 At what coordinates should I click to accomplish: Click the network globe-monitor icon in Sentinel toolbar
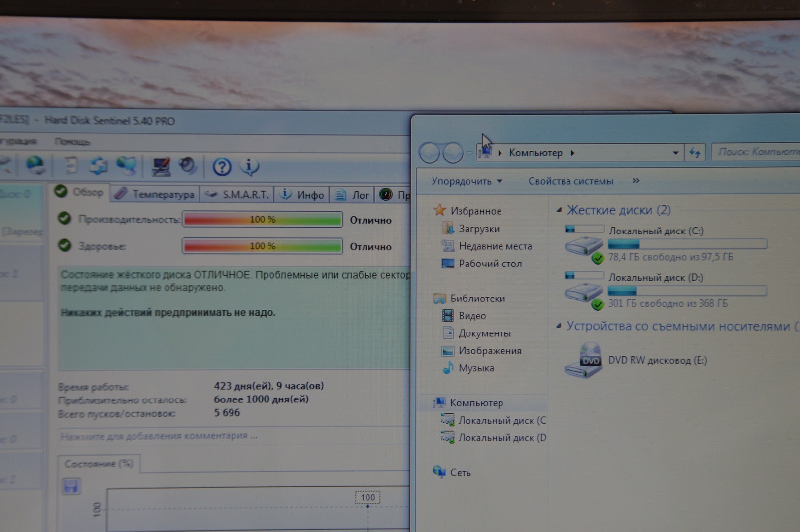(x=127, y=166)
